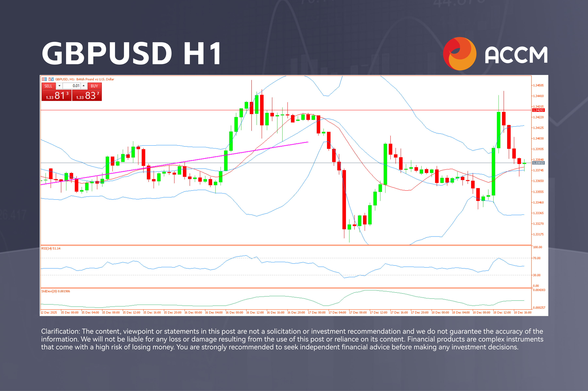
Task: Select the StdDev(20) indicator label
Action: click(56, 291)
